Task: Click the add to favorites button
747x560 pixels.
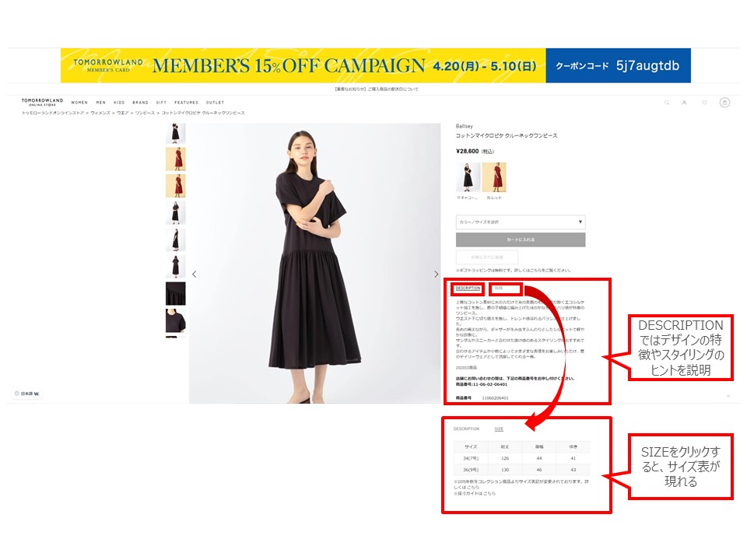Action: click(486, 257)
